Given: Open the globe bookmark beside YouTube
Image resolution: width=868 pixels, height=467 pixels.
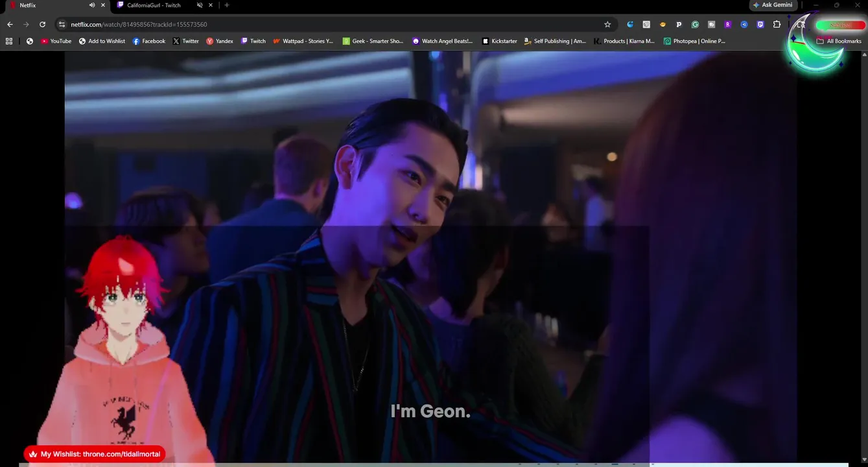Looking at the screenshot, I should click(30, 41).
